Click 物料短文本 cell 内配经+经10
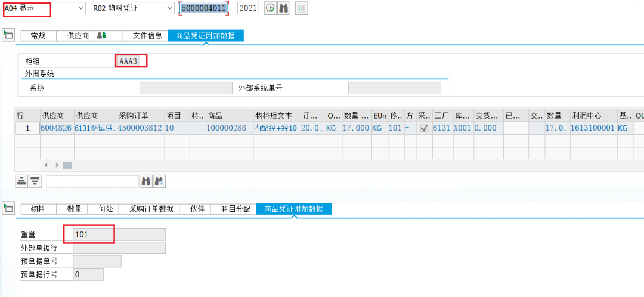Screen dimensions: 644x297 point(277,128)
